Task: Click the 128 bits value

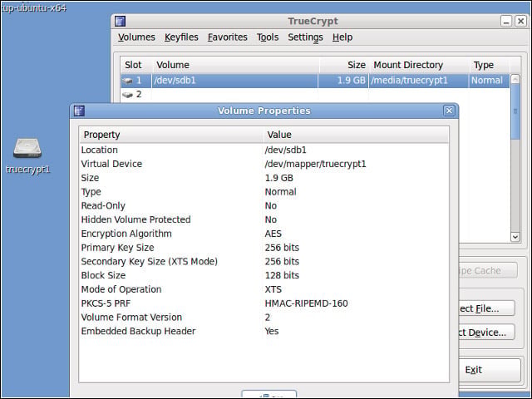Action: click(x=282, y=275)
